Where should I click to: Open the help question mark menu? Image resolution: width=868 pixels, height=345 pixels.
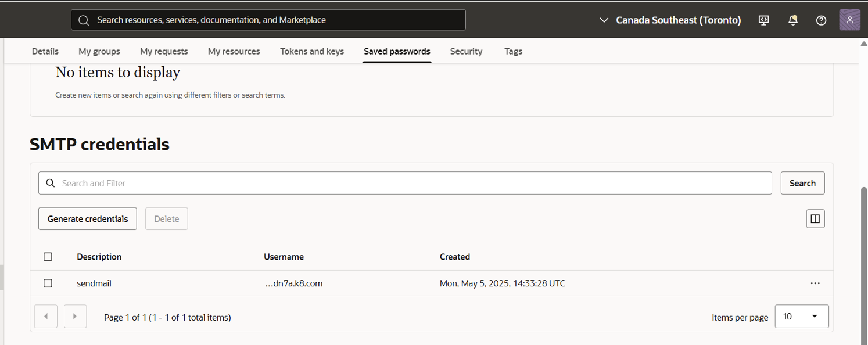(821, 20)
